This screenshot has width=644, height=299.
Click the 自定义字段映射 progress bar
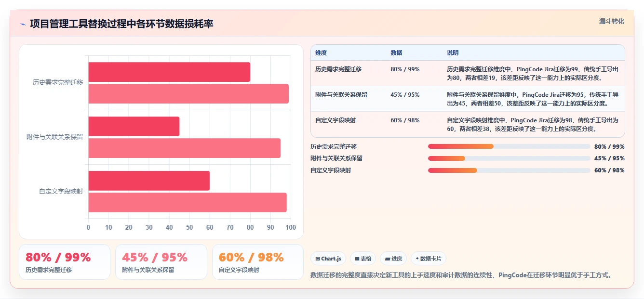509,170
